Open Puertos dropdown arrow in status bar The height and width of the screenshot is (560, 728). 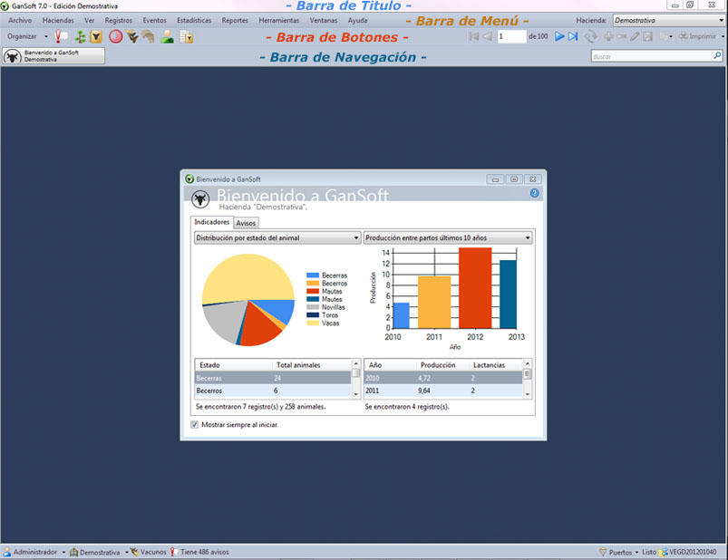click(x=636, y=552)
